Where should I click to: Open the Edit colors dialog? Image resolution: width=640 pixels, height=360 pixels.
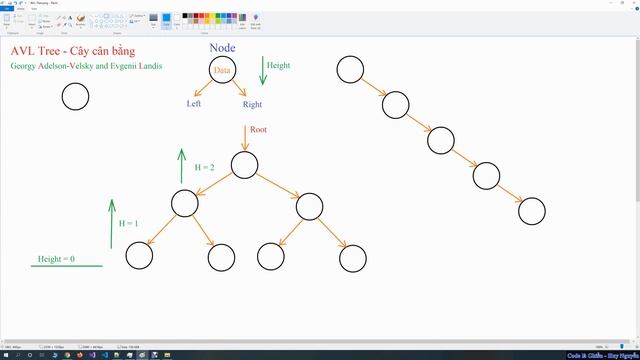click(242, 21)
